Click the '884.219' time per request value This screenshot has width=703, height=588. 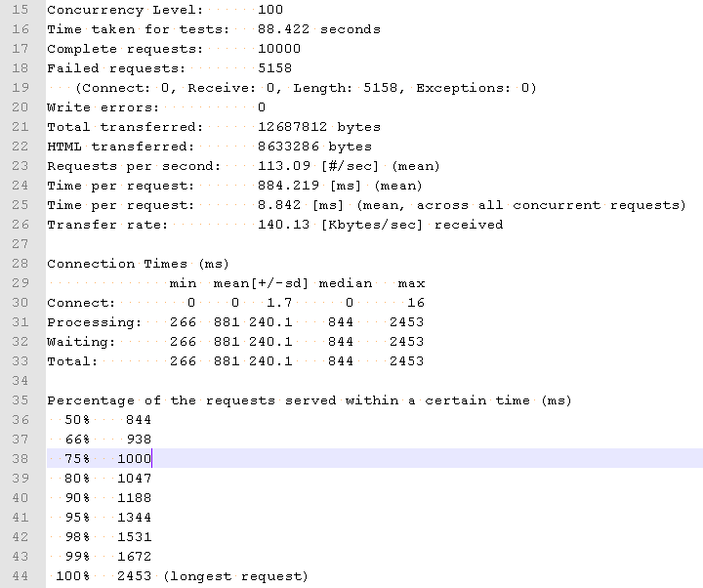288,186
